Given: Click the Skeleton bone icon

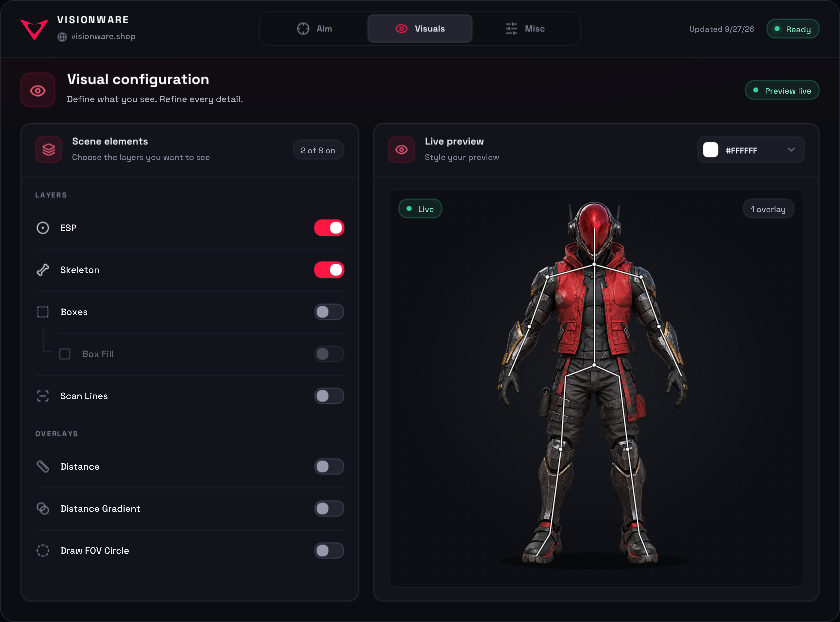Looking at the screenshot, I should click(x=42, y=270).
